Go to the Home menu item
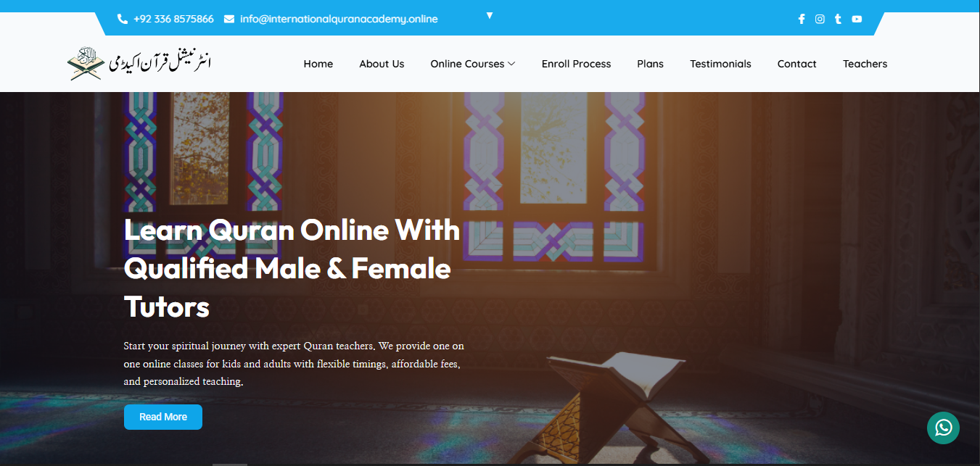The width and height of the screenshot is (980, 466). (x=318, y=64)
